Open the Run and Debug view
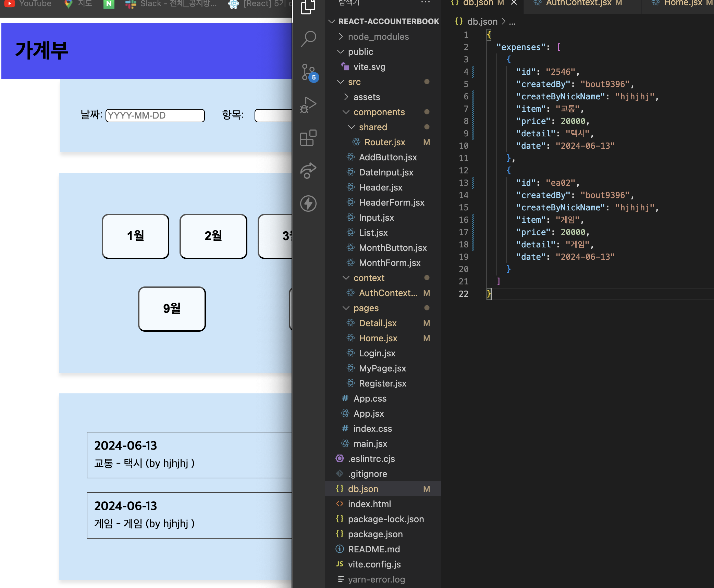 pyautogui.click(x=308, y=105)
